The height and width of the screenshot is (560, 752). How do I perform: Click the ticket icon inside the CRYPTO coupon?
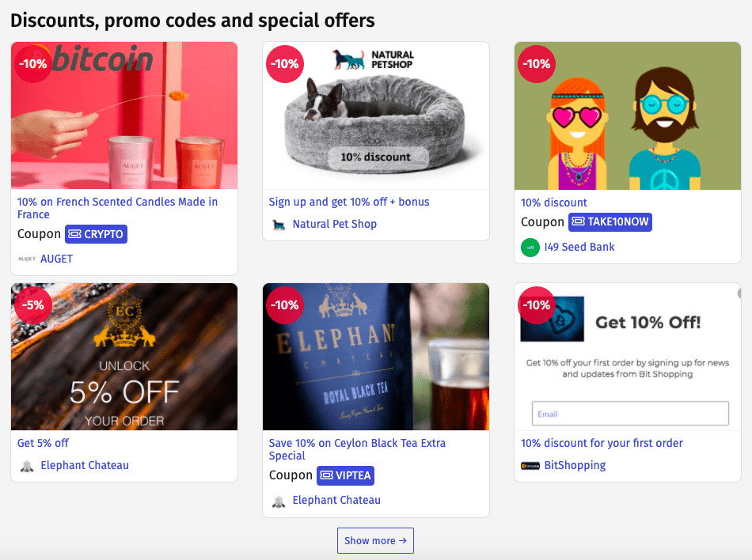78,234
